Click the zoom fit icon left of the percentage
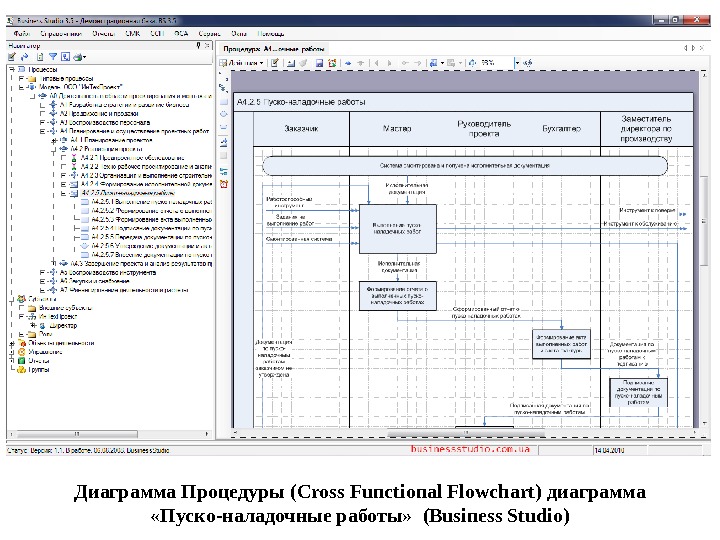The height and width of the screenshot is (540, 720). pos(472,63)
